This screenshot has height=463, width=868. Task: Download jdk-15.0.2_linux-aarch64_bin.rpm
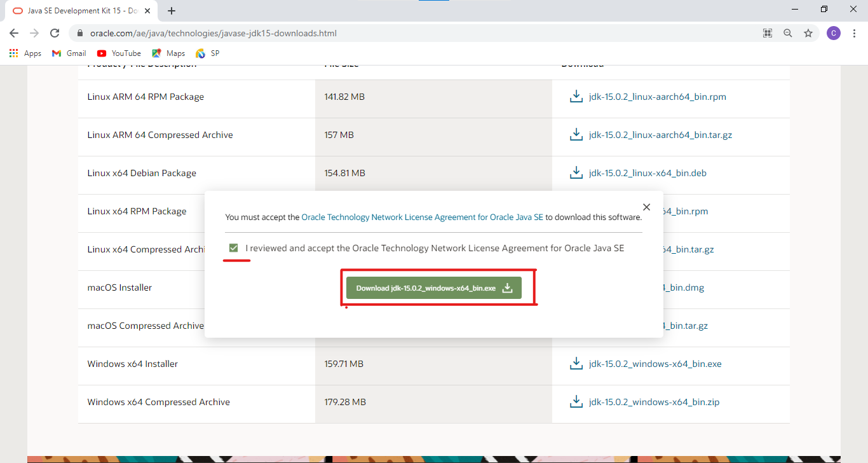[x=657, y=97]
